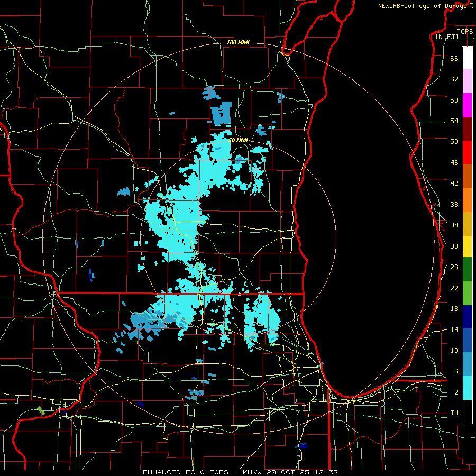This screenshot has height=476, width=476.
Task: Click the "TH" legend label
Action: click(454, 413)
